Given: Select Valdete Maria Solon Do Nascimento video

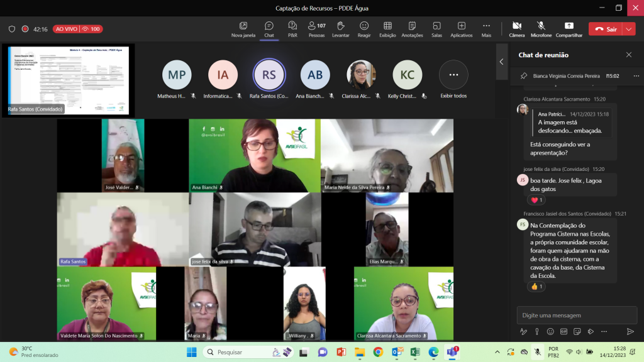Looking at the screenshot, I should (106, 304).
